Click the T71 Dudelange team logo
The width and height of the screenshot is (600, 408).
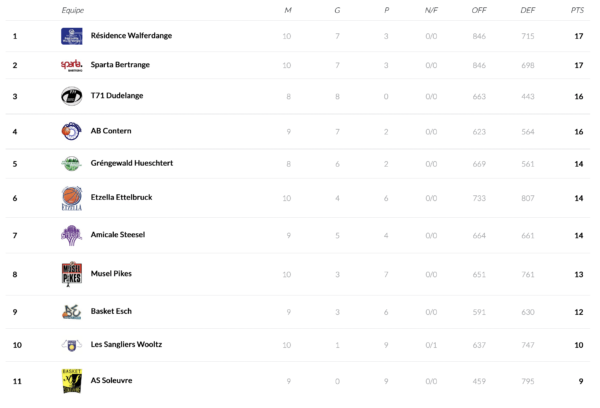(x=71, y=96)
